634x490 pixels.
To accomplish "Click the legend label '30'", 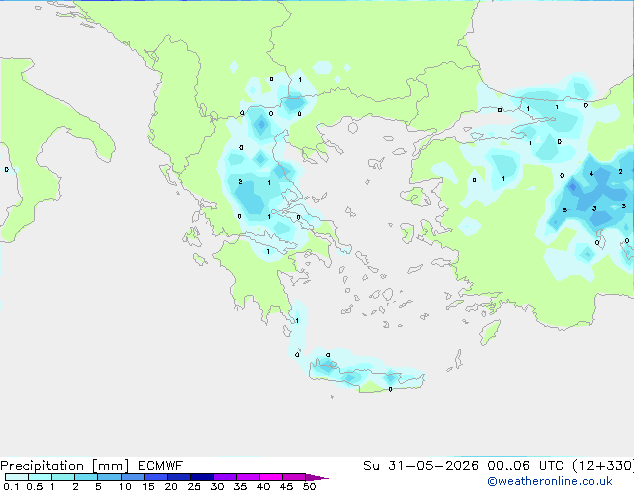I will point(217,486).
